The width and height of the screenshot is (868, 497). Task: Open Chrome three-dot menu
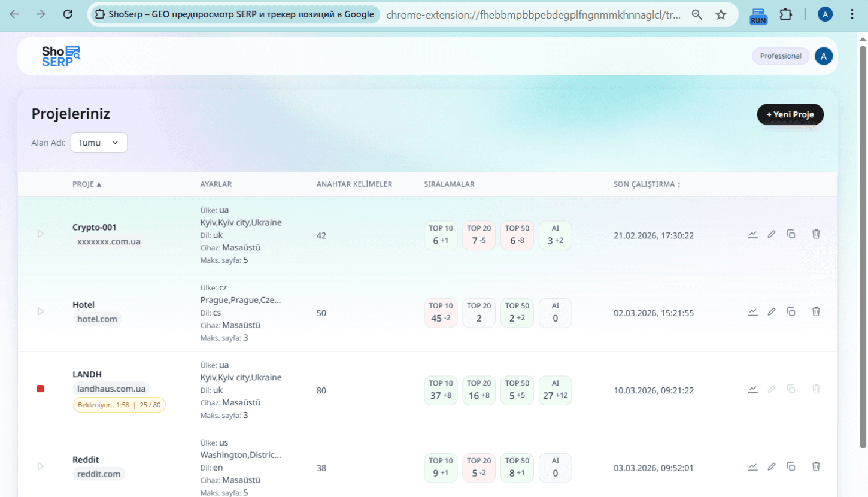[852, 14]
